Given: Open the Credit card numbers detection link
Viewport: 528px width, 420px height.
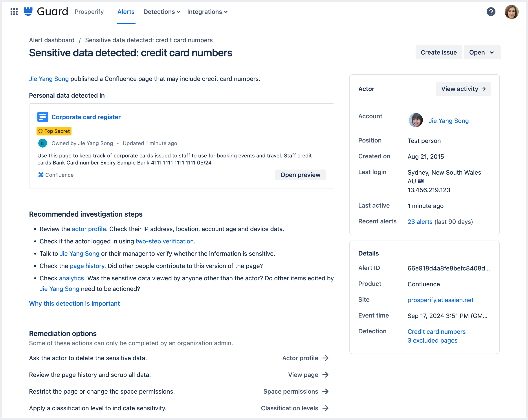Looking at the screenshot, I should 436,331.
